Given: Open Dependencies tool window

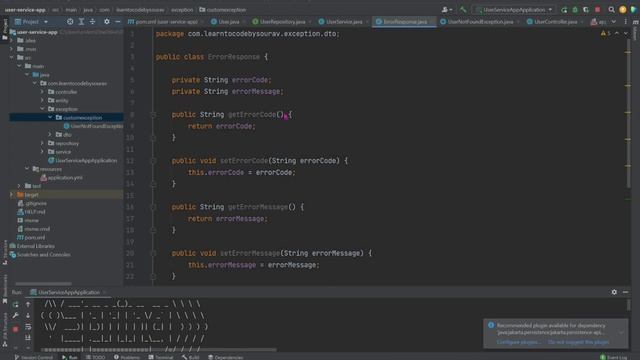Looking at the screenshot, I should click(226, 357).
